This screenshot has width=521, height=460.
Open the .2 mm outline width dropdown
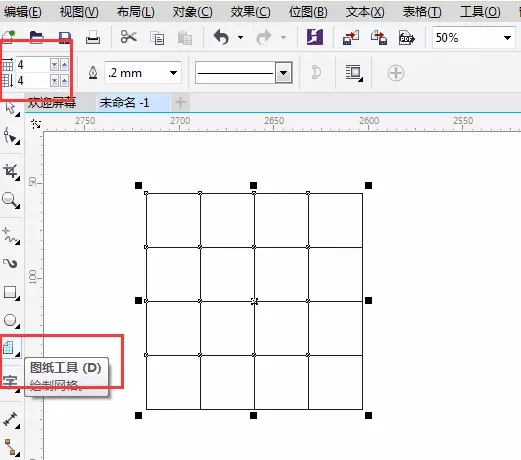(x=173, y=73)
